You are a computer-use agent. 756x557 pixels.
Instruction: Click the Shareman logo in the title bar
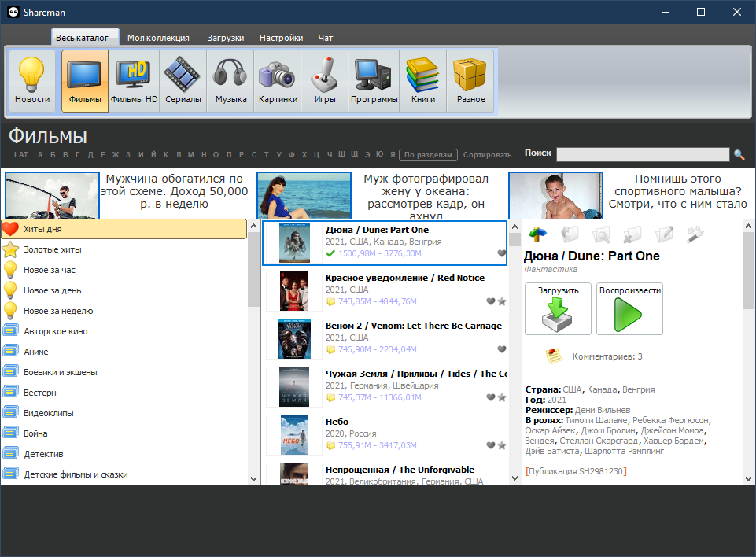pos(13,12)
